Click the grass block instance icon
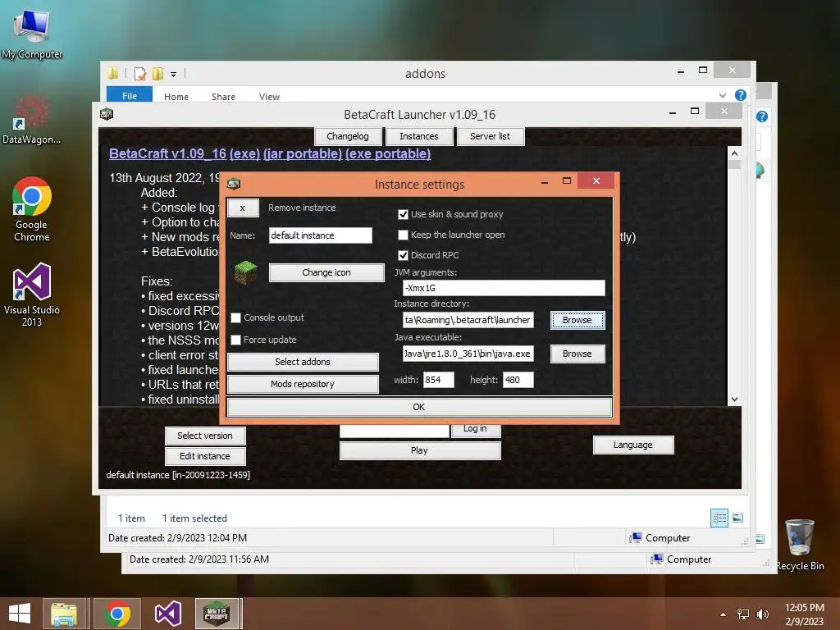This screenshot has width=840, height=630. click(246, 272)
